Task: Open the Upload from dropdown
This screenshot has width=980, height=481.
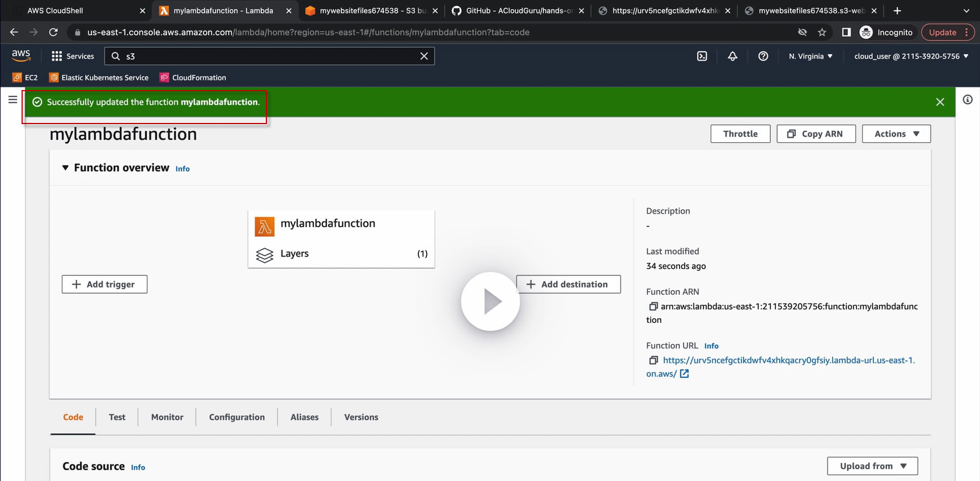Action: click(x=872, y=466)
